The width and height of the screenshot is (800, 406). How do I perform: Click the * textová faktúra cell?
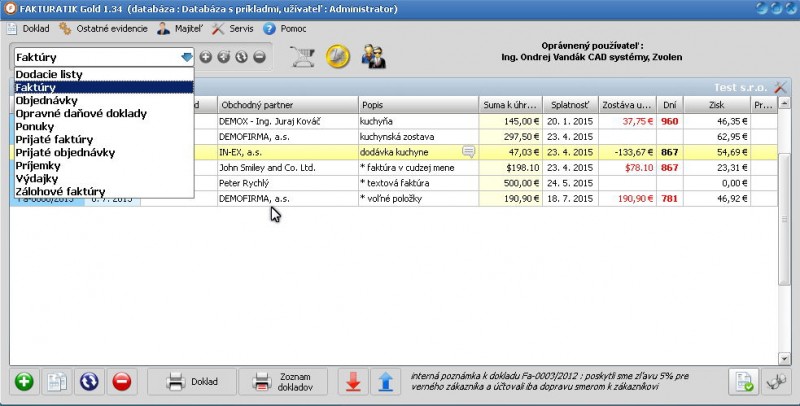(418, 183)
